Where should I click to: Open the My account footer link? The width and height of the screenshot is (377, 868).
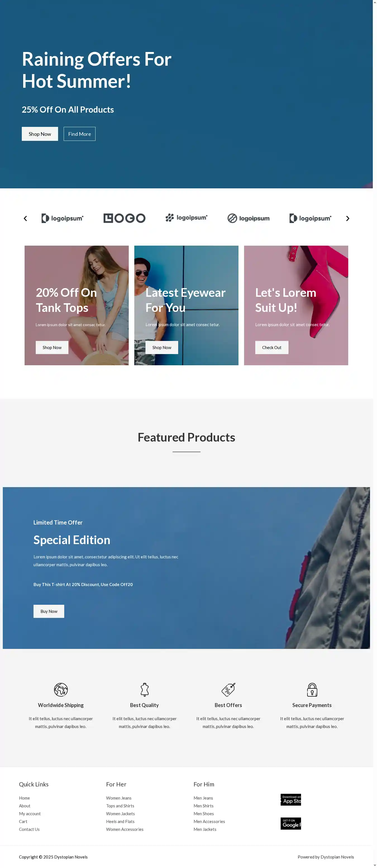click(30, 814)
